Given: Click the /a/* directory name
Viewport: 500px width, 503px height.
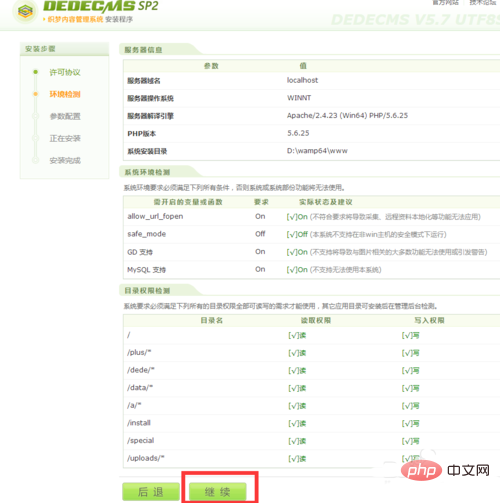Looking at the screenshot, I should tap(134, 405).
